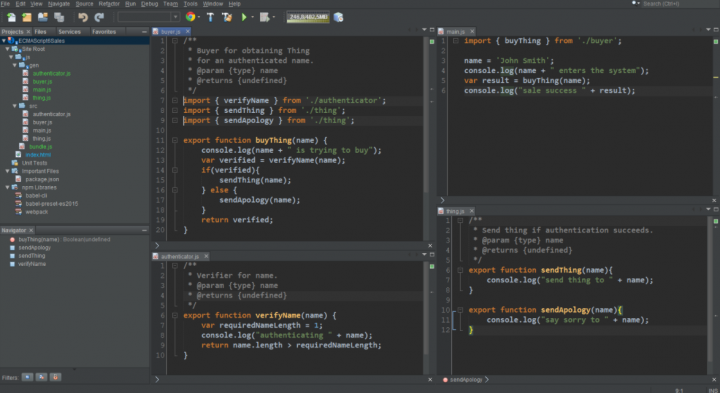This screenshot has height=393, width=720.
Task: Place cursor on 'return verified;' line in buyer.js
Action: coord(237,220)
